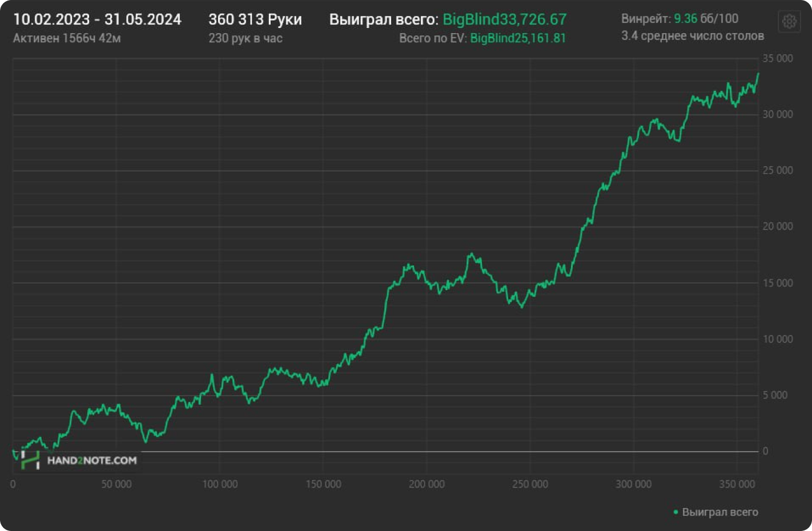Screen dimensions: 812x531
Task: Open the chart settings gear icon
Action: 789,22
